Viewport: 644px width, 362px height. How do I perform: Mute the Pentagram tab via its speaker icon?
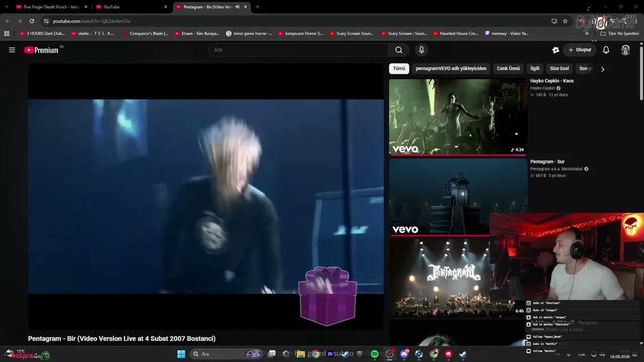click(237, 7)
